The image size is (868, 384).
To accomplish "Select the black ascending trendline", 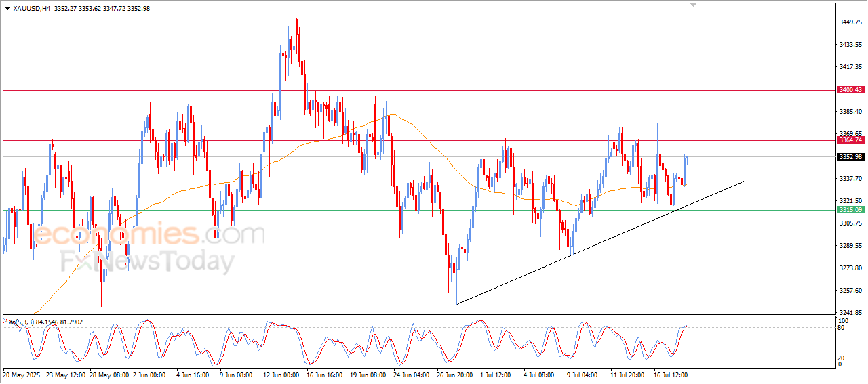I will pos(600,242).
